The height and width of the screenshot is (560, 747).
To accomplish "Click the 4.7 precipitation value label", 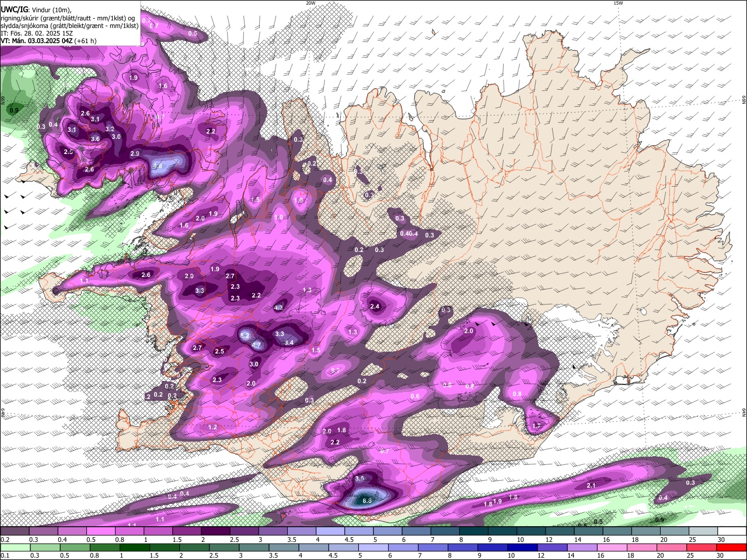I will (256, 345).
